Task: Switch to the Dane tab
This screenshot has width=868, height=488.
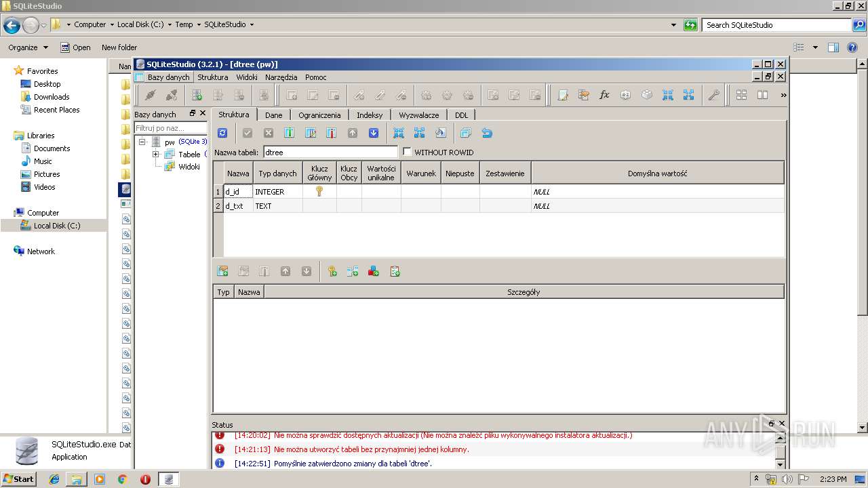Action: coord(273,115)
